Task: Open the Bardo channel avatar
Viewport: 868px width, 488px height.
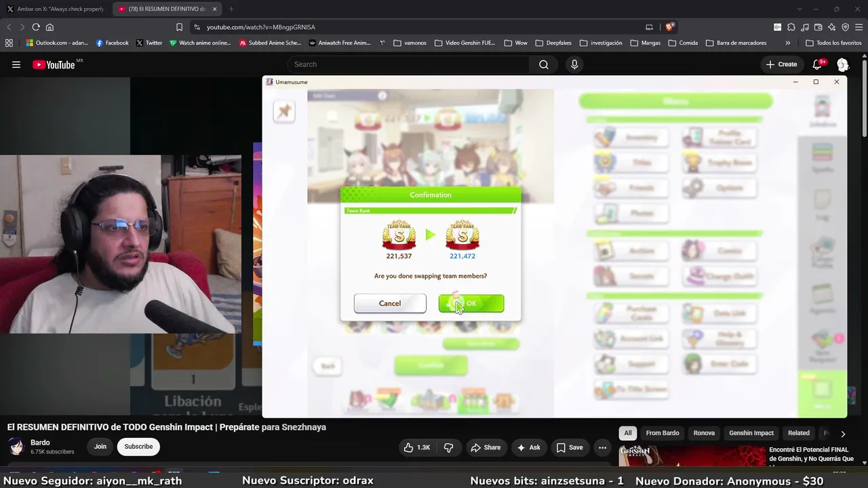Action: point(16,447)
